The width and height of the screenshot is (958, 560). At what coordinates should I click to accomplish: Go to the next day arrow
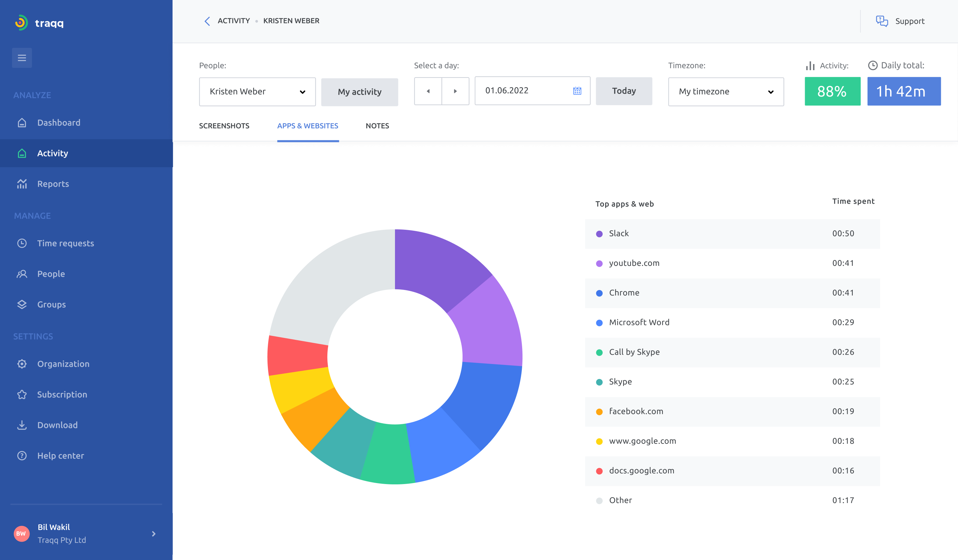pyautogui.click(x=455, y=91)
